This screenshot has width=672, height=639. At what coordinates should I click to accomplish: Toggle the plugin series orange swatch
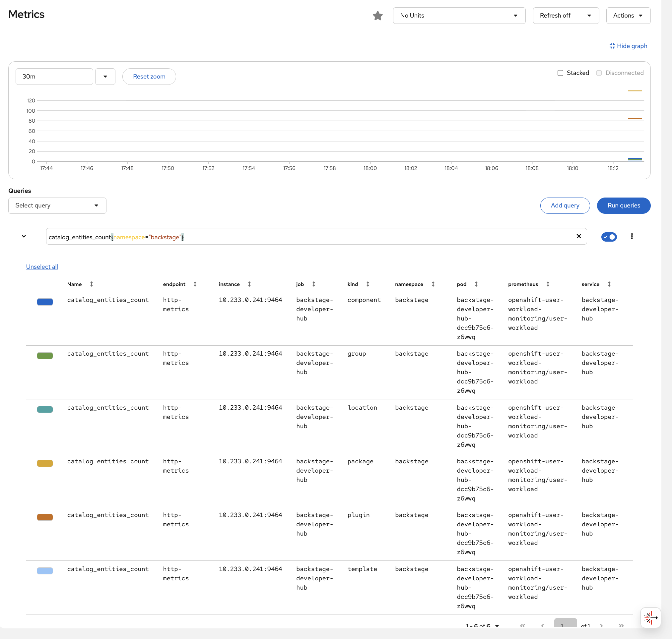[x=45, y=517]
